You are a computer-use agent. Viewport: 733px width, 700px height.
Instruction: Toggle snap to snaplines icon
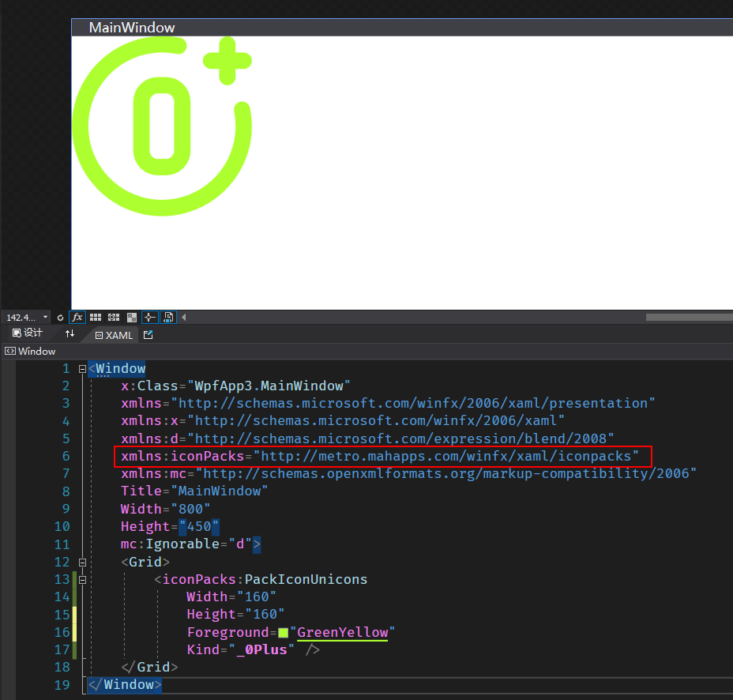coord(149,318)
